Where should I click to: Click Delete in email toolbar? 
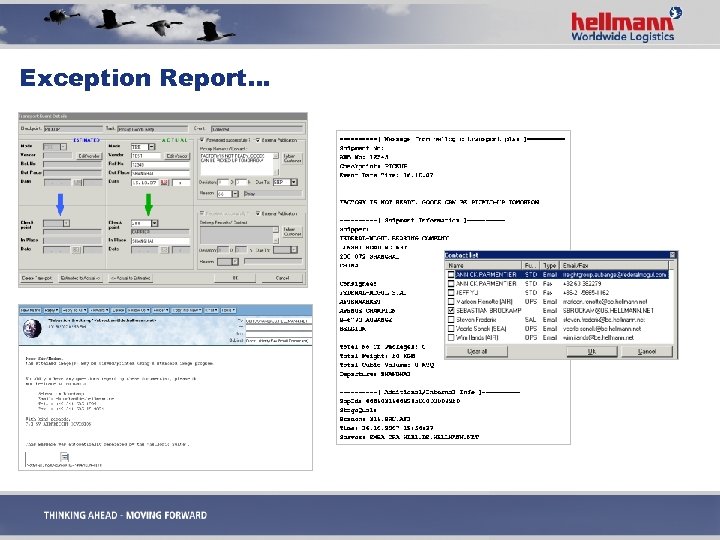[x=118, y=310]
